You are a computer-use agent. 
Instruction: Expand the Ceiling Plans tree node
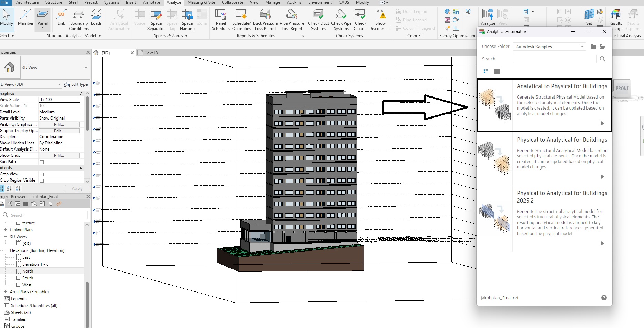click(6, 229)
